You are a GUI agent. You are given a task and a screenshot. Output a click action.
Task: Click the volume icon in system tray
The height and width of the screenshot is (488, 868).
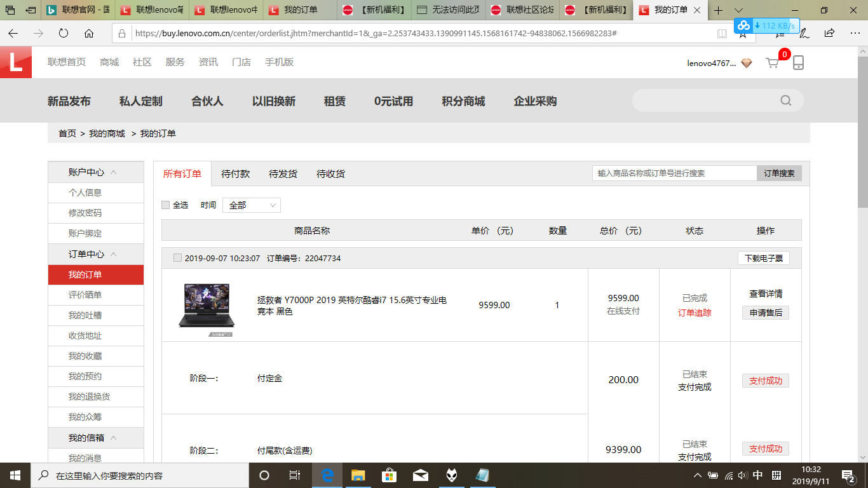(x=742, y=475)
